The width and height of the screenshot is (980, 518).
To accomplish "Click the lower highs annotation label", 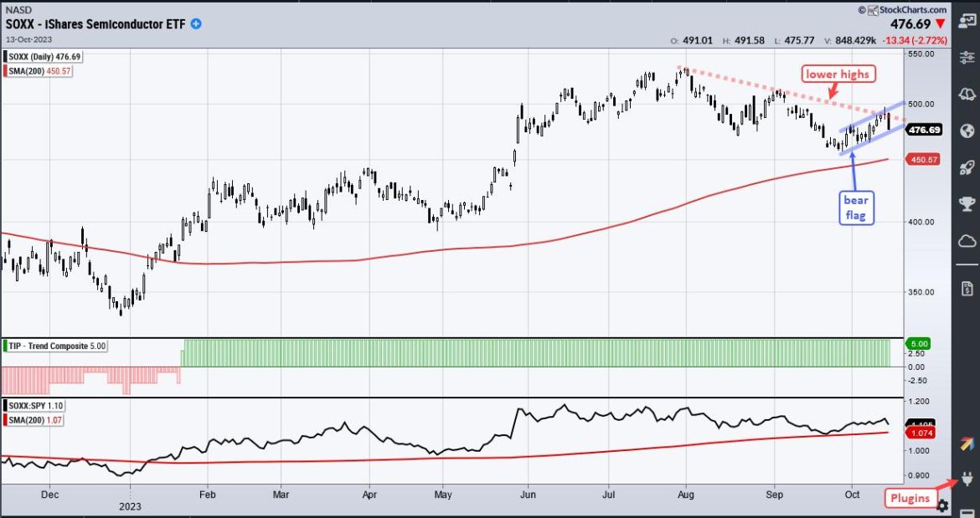I will [x=838, y=74].
